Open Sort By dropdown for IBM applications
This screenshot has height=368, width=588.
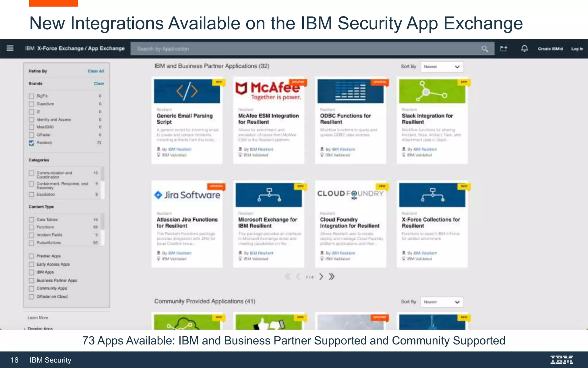pyautogui.click(x=442, y=67)
